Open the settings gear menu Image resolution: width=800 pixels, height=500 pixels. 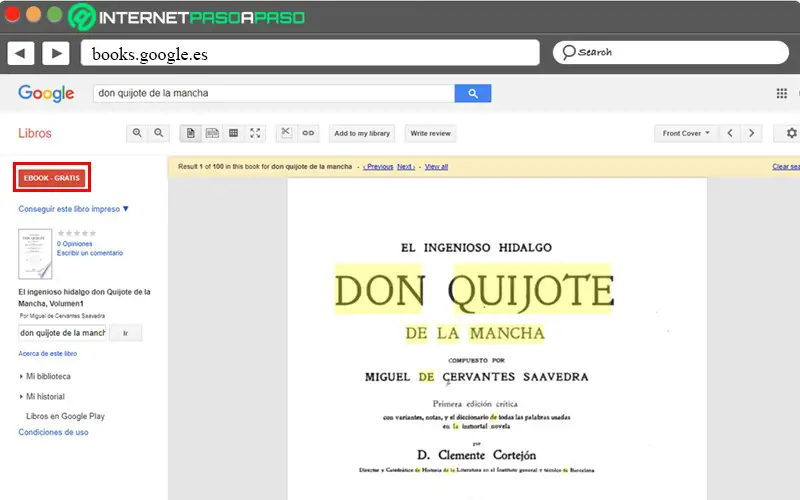point(791,133)
